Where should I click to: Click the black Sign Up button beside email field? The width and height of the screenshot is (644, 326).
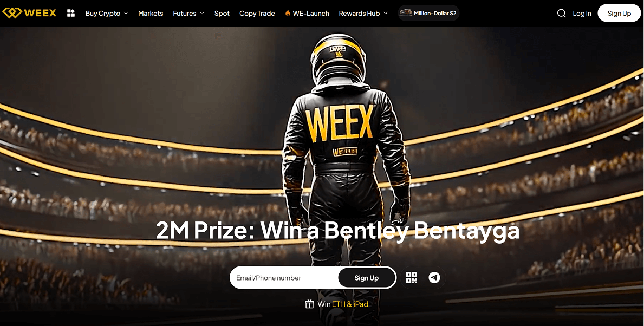click(x=366, y=278)
